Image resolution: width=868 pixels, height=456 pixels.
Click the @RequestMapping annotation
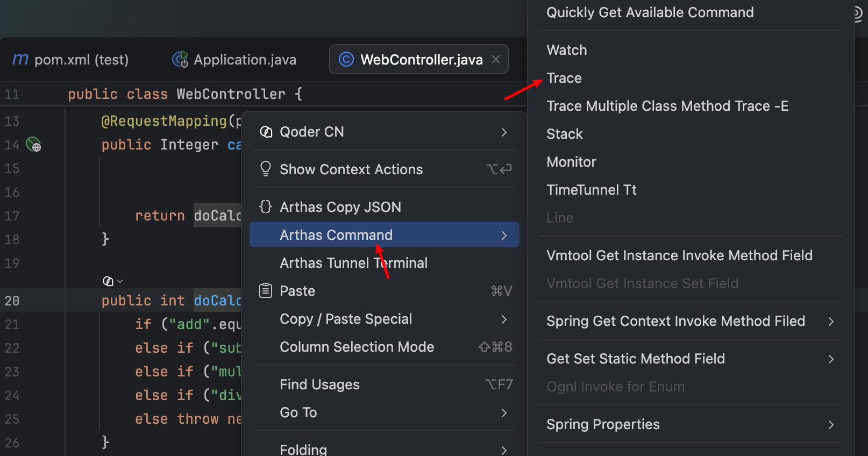165,121
